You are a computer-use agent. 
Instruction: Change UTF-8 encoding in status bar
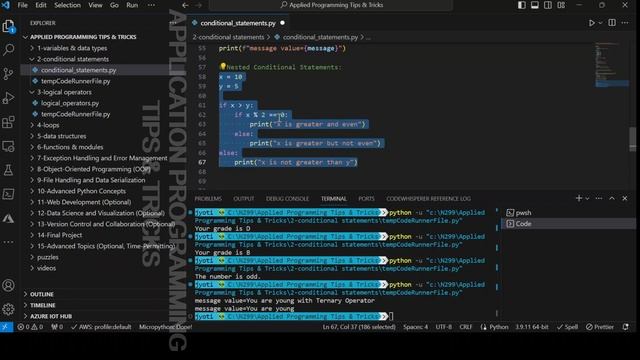pyautogui.click(x=443, y=327)
